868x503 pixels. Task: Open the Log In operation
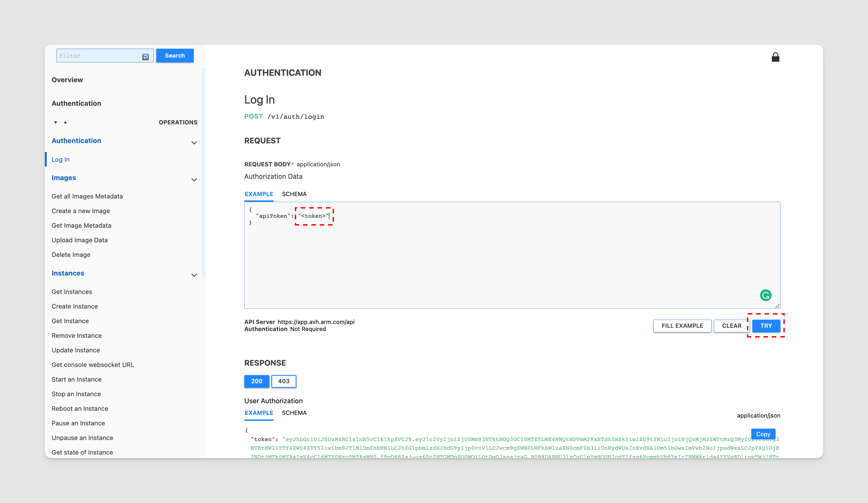click(x=61, y=159)
